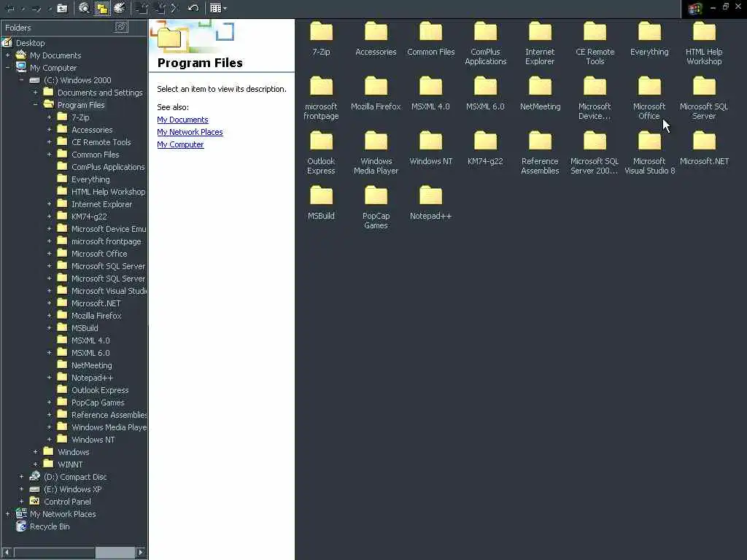Select the Windows folder under (C:) in tree
747x560 pixels.
74,452
